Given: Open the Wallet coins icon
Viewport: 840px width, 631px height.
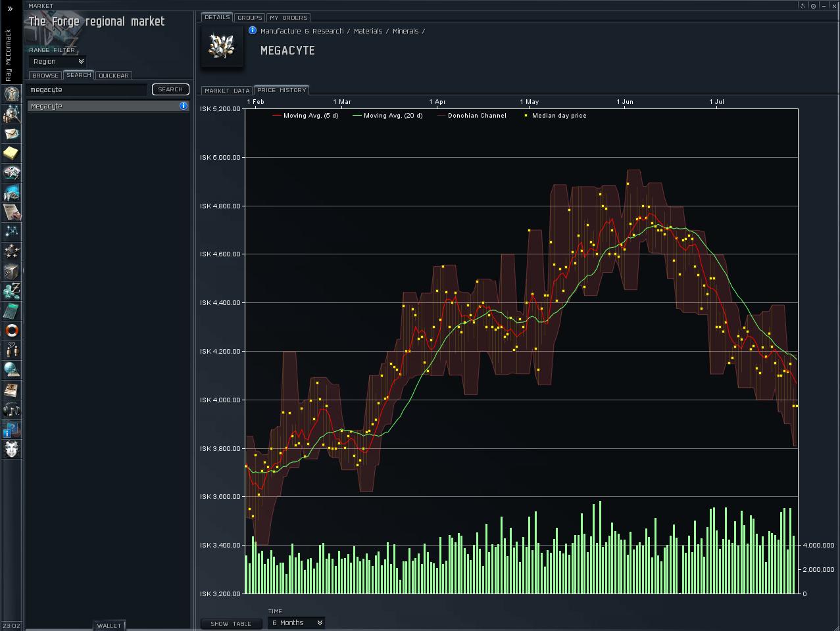Looking at the screenshot, I should click(x=11, y=291).
